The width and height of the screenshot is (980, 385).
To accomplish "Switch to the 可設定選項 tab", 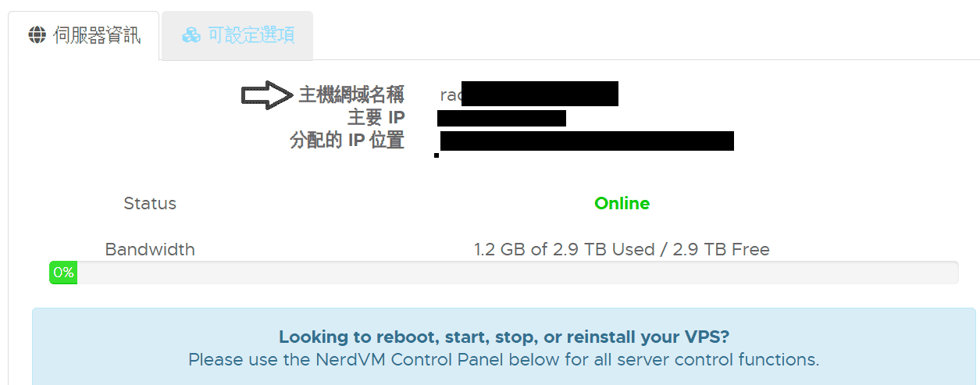I will [237, 36].
